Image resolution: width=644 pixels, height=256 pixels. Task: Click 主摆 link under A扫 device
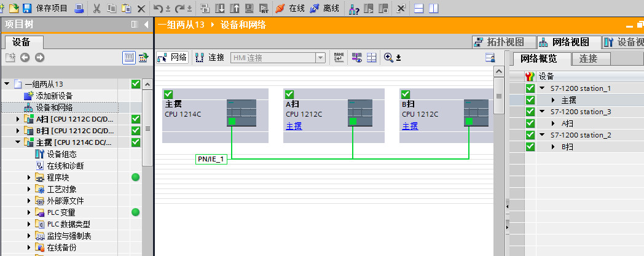tap(294, 126)
